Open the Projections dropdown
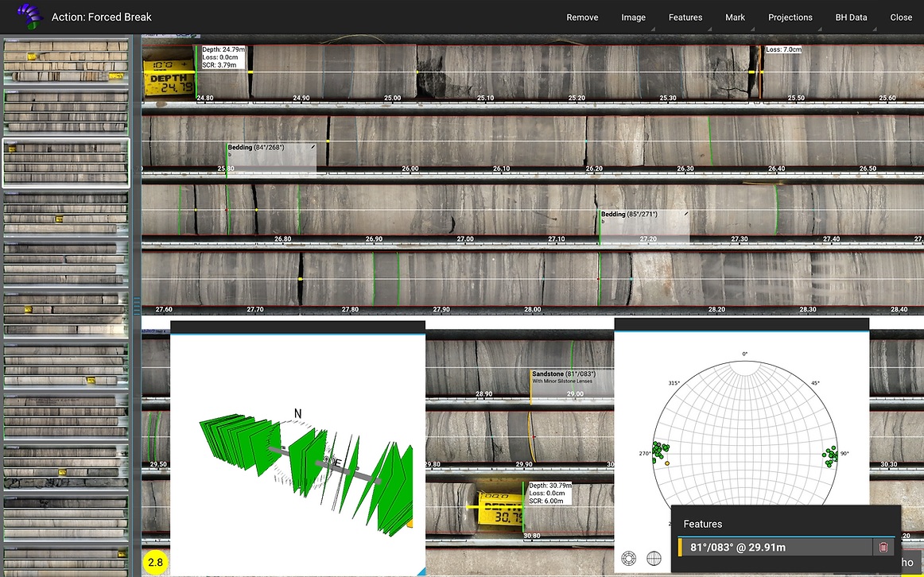This screenshot has height=577, width=924. 790,17
